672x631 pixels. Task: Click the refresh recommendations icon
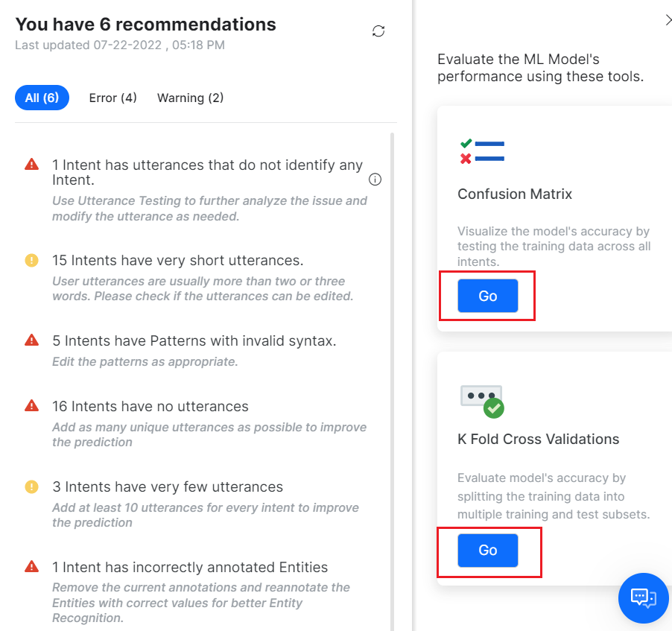(378, 31)
